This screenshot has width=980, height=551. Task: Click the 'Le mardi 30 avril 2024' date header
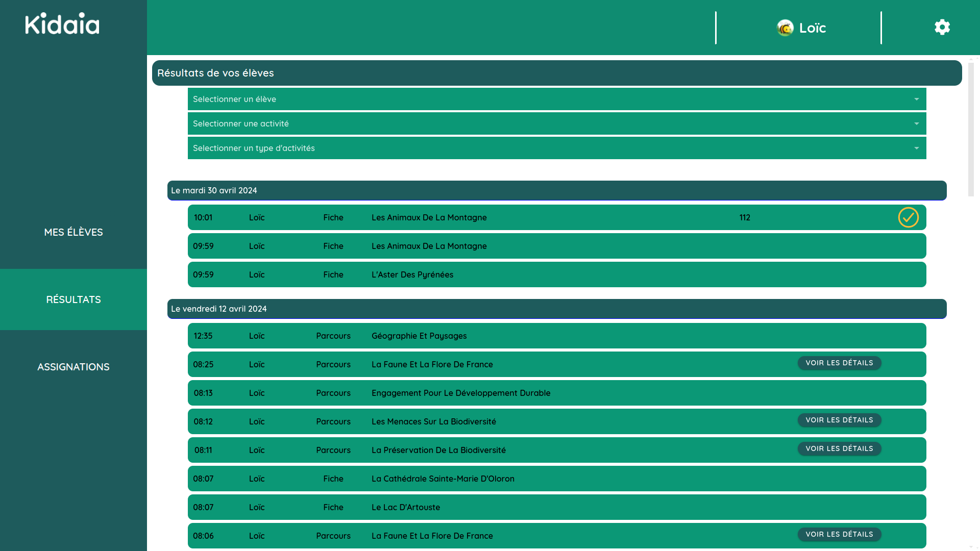pos(556,191)
